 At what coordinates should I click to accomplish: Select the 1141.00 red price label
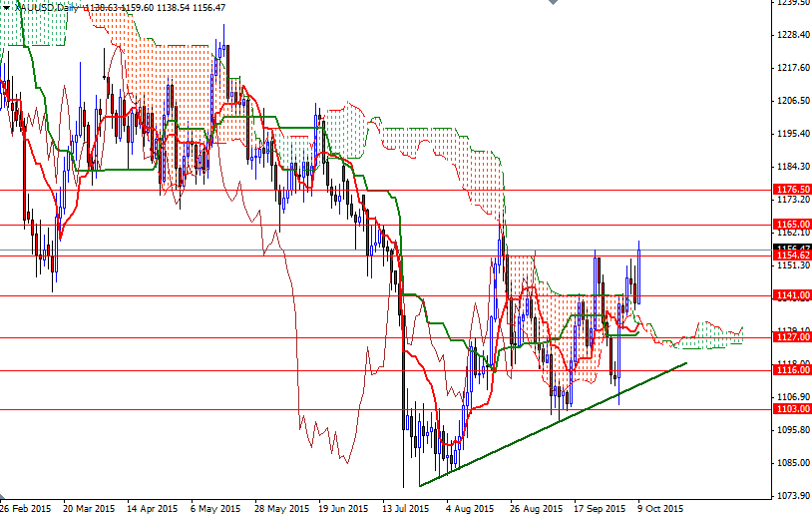coord(791,295)
